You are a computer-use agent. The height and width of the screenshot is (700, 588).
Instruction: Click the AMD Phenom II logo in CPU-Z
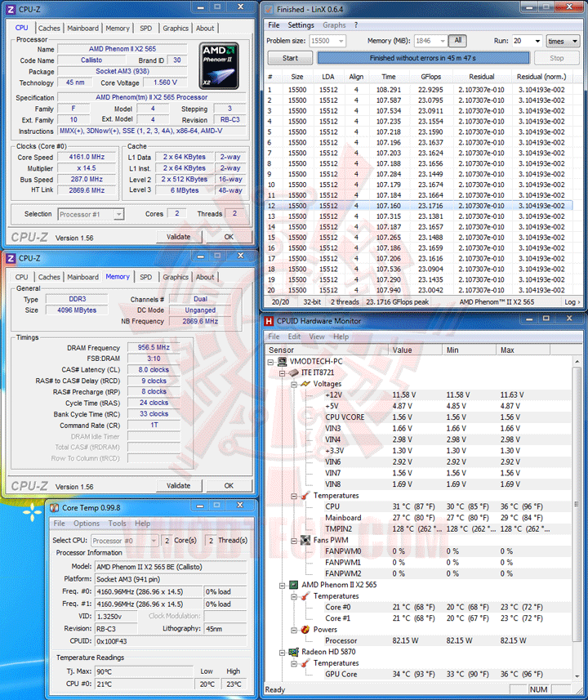tap(219, 65)
